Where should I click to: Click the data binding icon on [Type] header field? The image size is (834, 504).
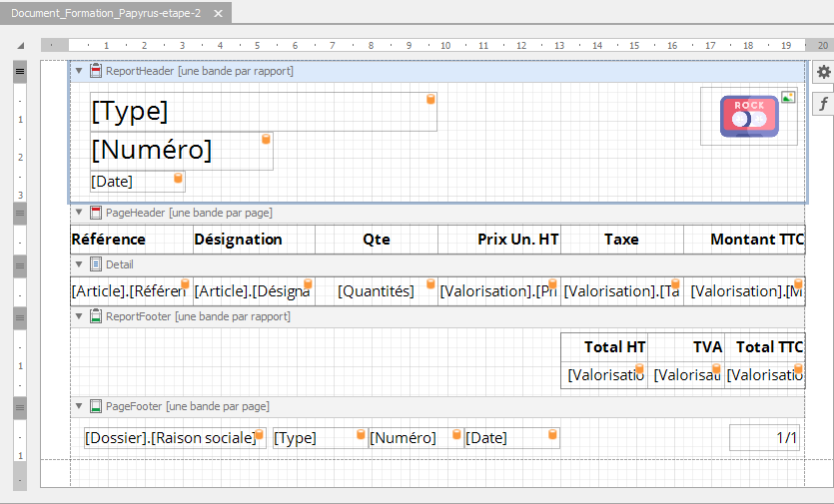click(431, 99)
